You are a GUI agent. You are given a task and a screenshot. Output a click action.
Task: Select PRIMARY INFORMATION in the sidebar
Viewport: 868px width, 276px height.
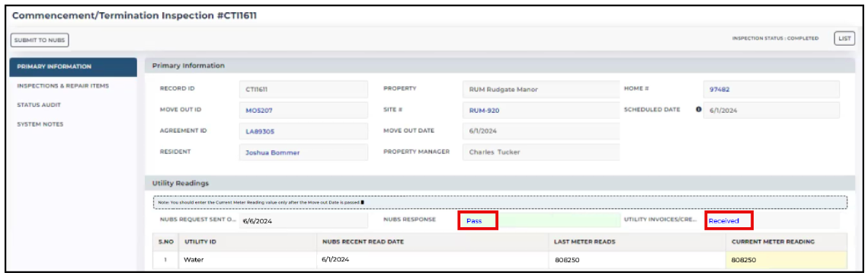(73, 67)
